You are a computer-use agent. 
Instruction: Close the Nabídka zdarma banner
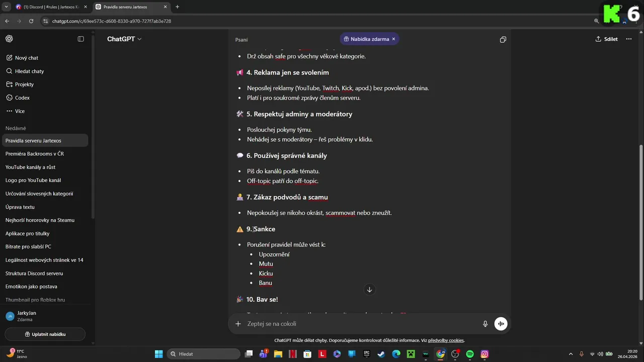pos(393,39)
